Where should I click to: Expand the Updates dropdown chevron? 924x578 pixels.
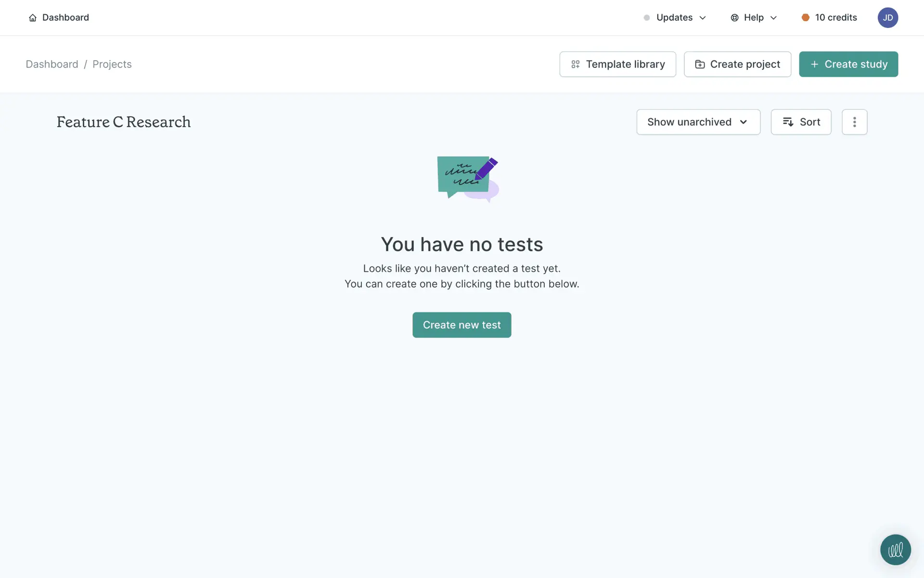click(703, 18)
